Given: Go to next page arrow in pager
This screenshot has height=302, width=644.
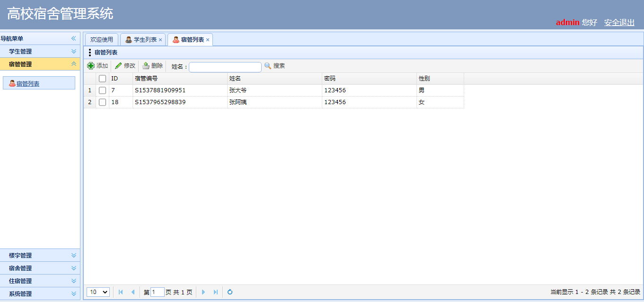Looking at the screenshot, I should 203,292.
